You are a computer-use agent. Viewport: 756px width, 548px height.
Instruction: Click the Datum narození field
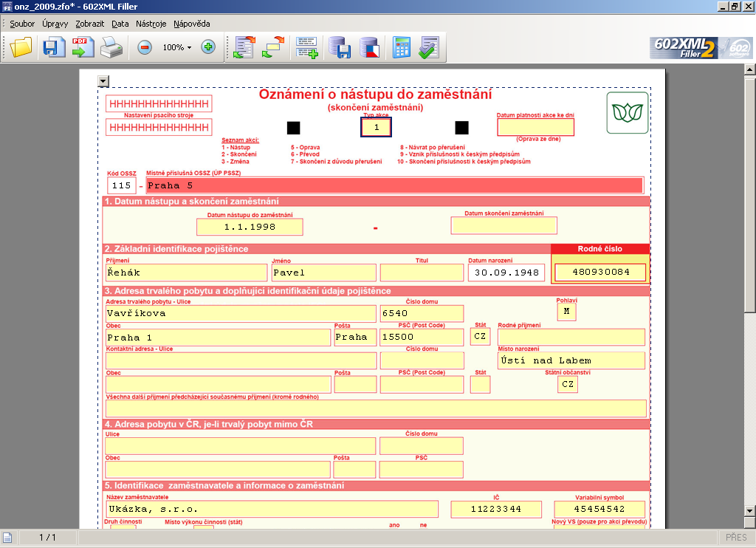coord(506,273)
